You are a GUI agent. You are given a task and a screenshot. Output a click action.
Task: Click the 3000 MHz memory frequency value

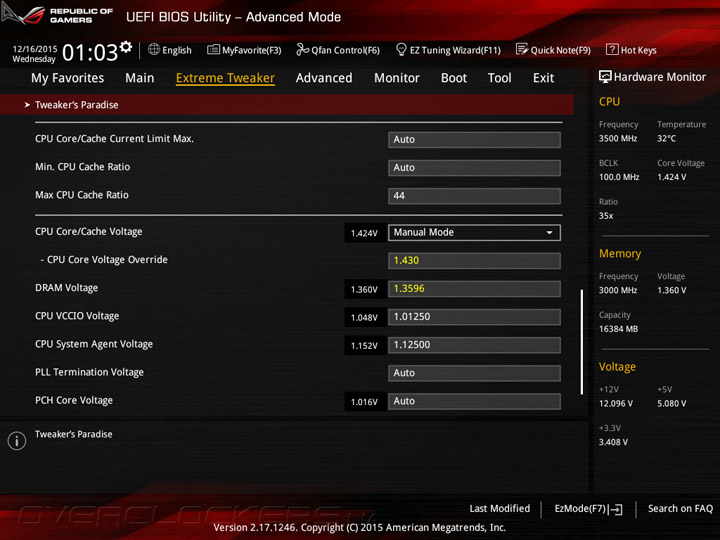(618, 290)
